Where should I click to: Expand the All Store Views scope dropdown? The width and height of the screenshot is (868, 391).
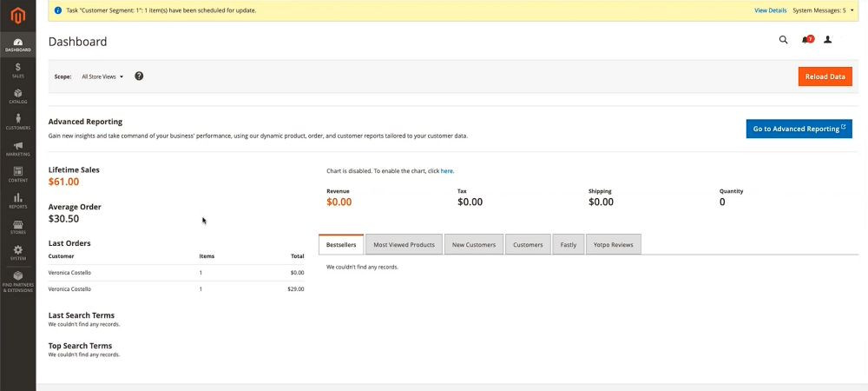tap(102, 76)
